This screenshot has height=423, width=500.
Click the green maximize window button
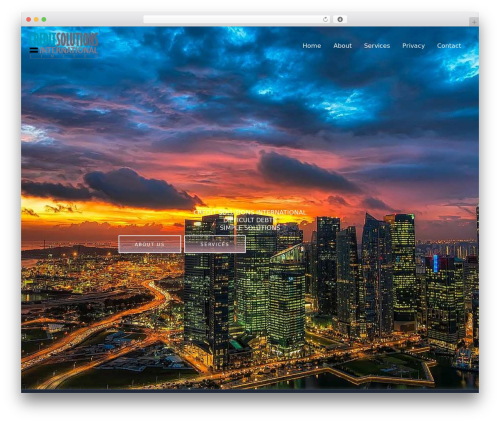[44, 19]
